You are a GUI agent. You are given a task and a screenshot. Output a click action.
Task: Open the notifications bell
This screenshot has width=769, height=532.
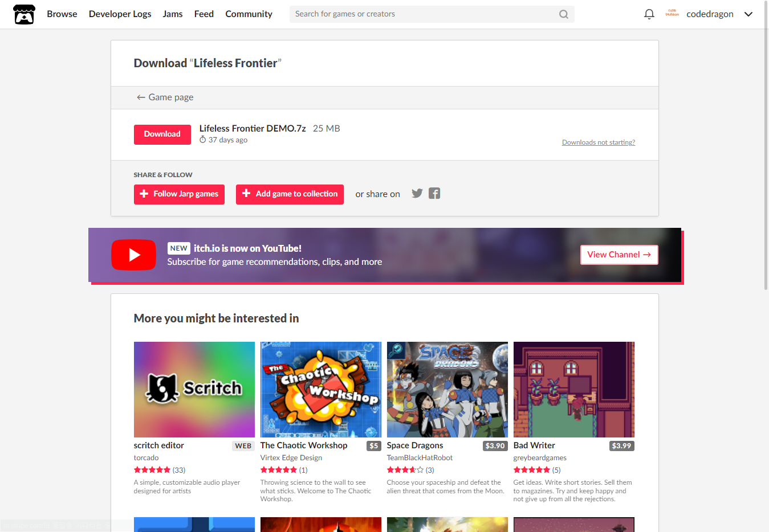pyautogui.click(x=649, y=14)
